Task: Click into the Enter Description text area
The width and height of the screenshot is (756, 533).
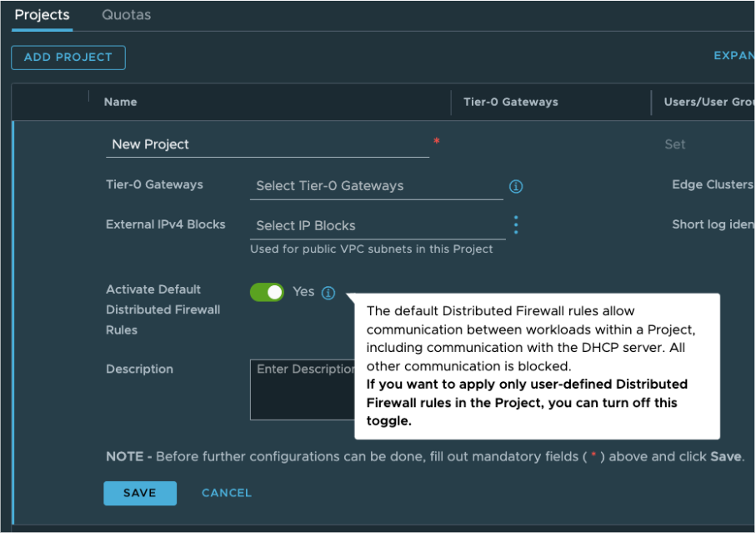Action: click(x=303, y=390)
